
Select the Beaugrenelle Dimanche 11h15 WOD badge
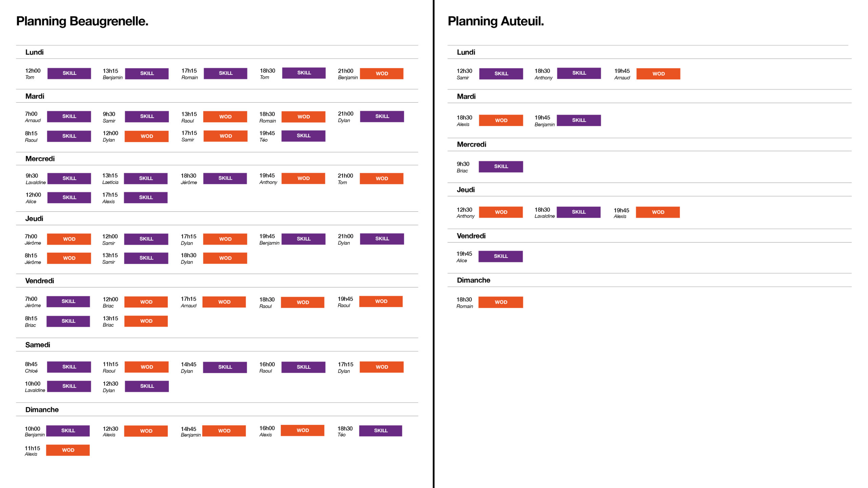point(68,450)
